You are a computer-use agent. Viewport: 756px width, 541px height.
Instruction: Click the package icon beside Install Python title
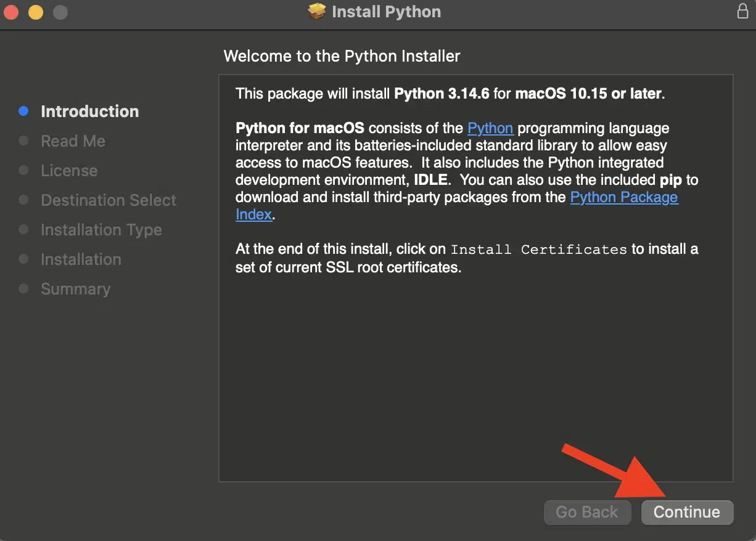click(x=317, y=12)
